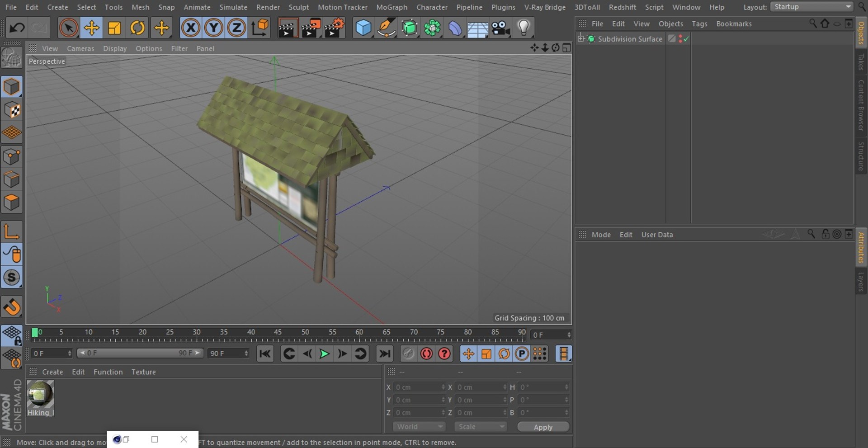Toggle the coordinate system cube icon

coord(260,28)
